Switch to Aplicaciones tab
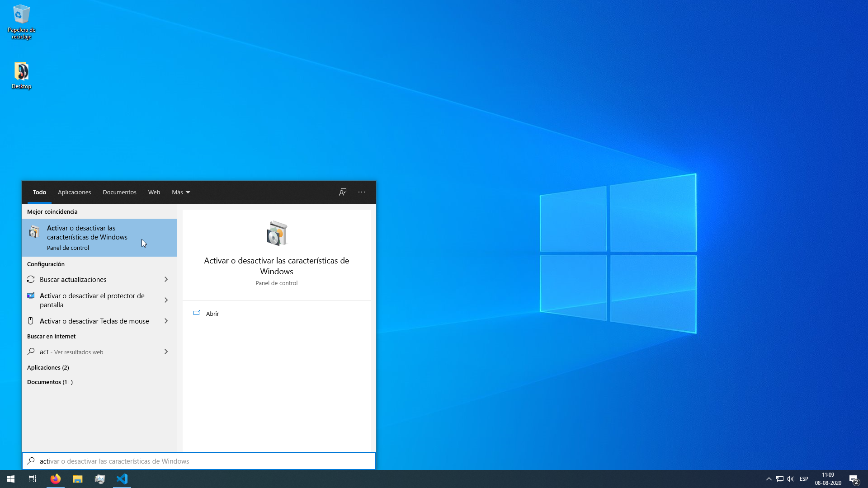The height and width of the screenshot is (488, 868). coord(74,192)
